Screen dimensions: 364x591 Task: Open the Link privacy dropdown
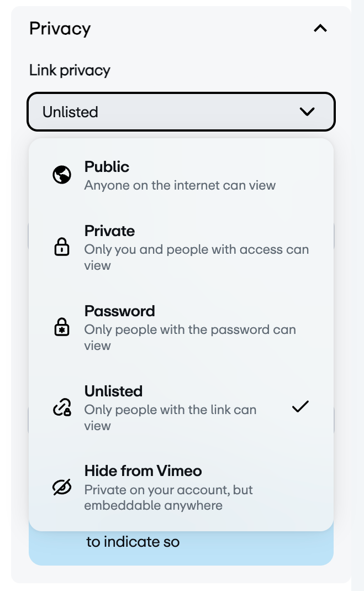coord(181,112)
